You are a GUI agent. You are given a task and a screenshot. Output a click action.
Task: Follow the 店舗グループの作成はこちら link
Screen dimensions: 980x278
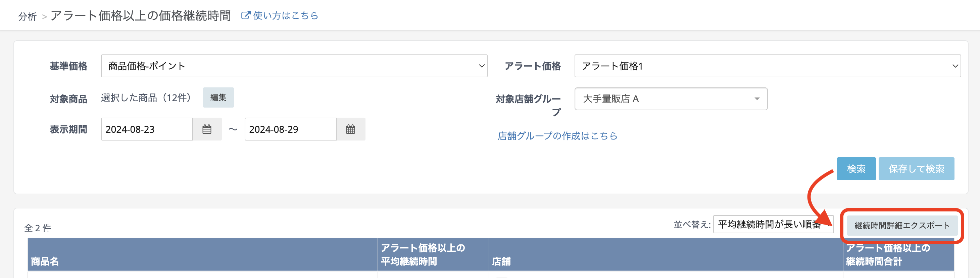[x=557, y=136]
